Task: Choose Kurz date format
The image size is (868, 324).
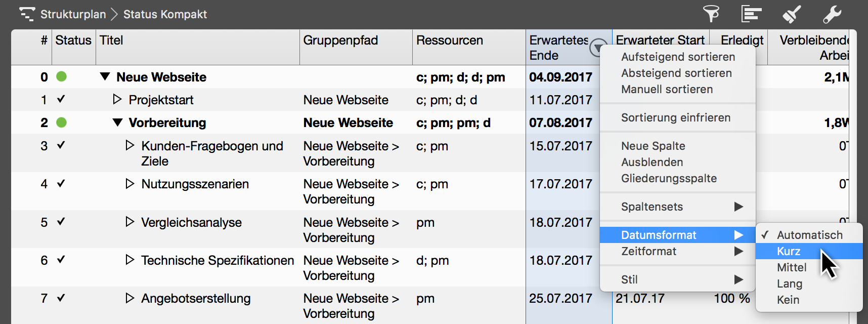Action: [789, 251]
